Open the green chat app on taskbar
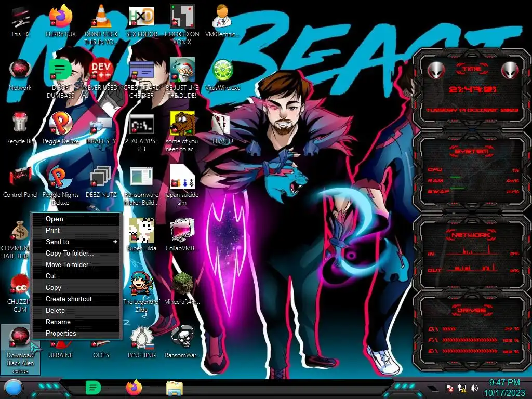Image resolution: width=532 pixels, height=399 pixels. 94,388
